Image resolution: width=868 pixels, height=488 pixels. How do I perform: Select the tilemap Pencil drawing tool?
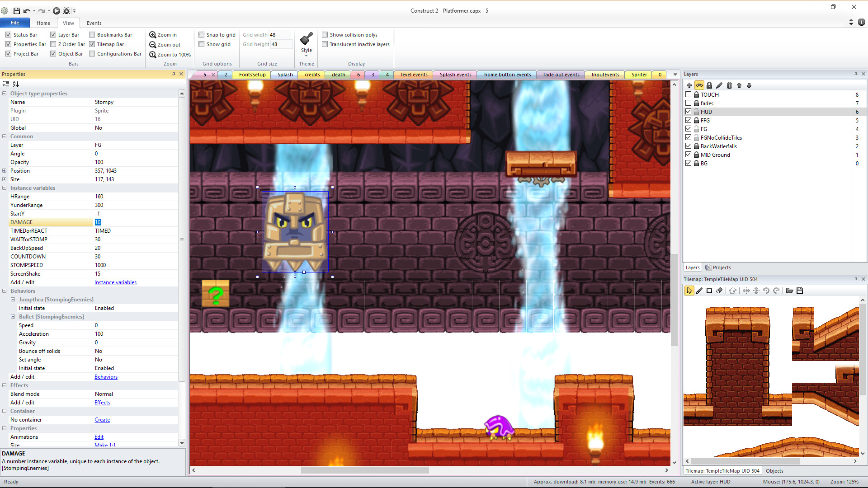699,291
